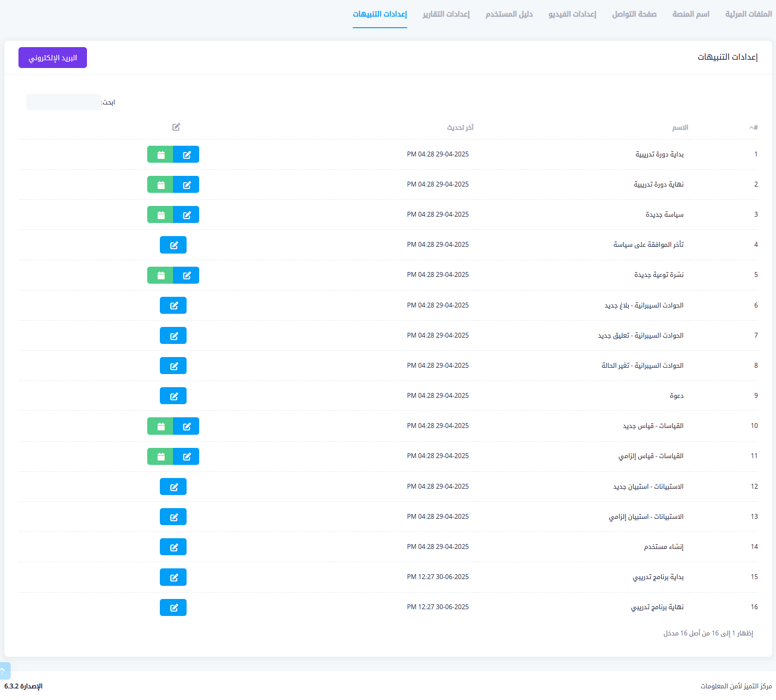Sort table by # column
Viewport: 776px width, 700px height.
coord(753,127)
